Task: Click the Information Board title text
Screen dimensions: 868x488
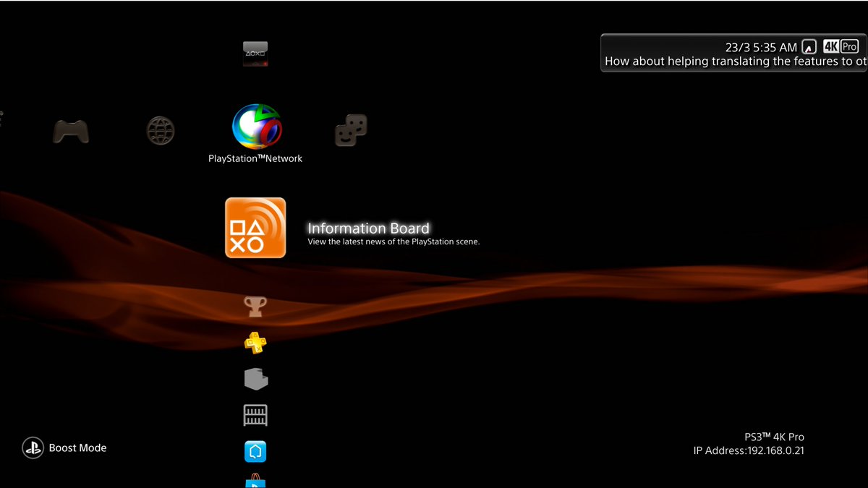Action: 368,228
